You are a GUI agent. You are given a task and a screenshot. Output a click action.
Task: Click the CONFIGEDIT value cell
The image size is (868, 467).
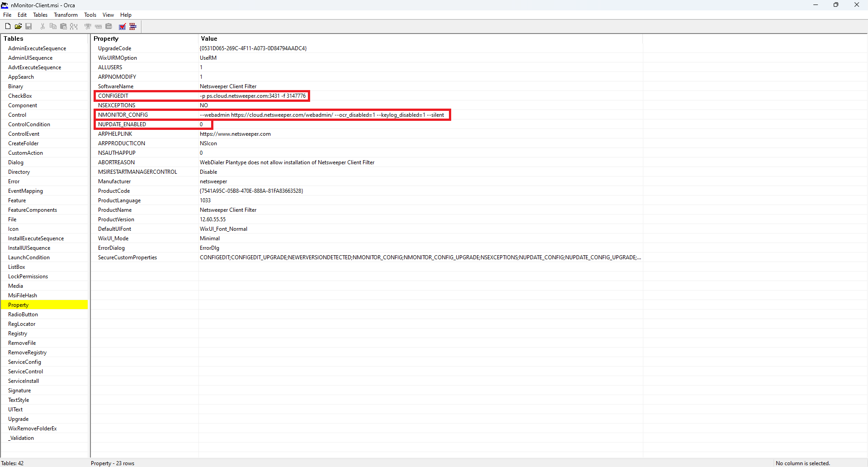click(x=253, y=96)
